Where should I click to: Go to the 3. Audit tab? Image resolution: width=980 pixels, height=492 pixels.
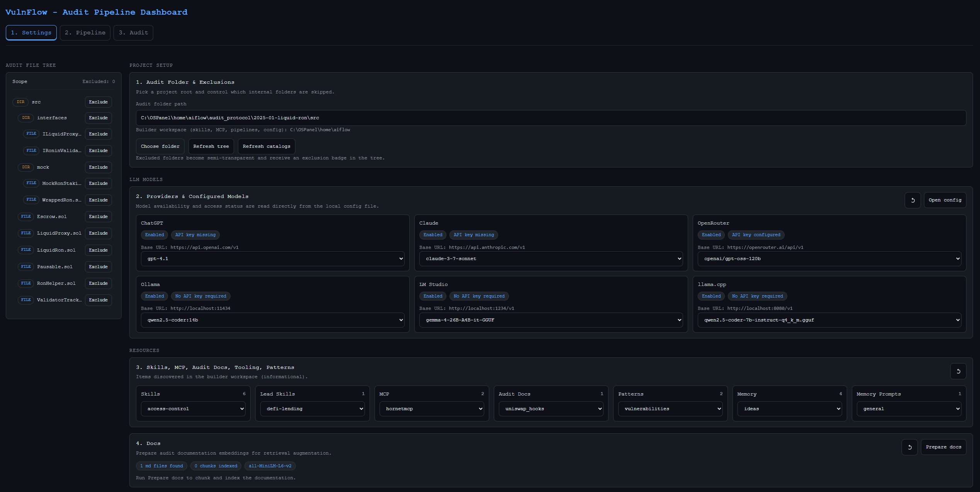click(x=133, y=33)
